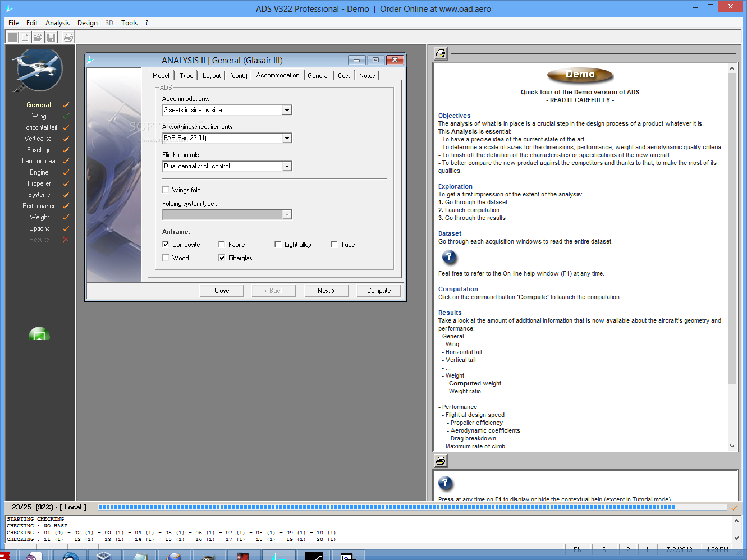Select Systems in the sidebar

click(x=39, y=195)
